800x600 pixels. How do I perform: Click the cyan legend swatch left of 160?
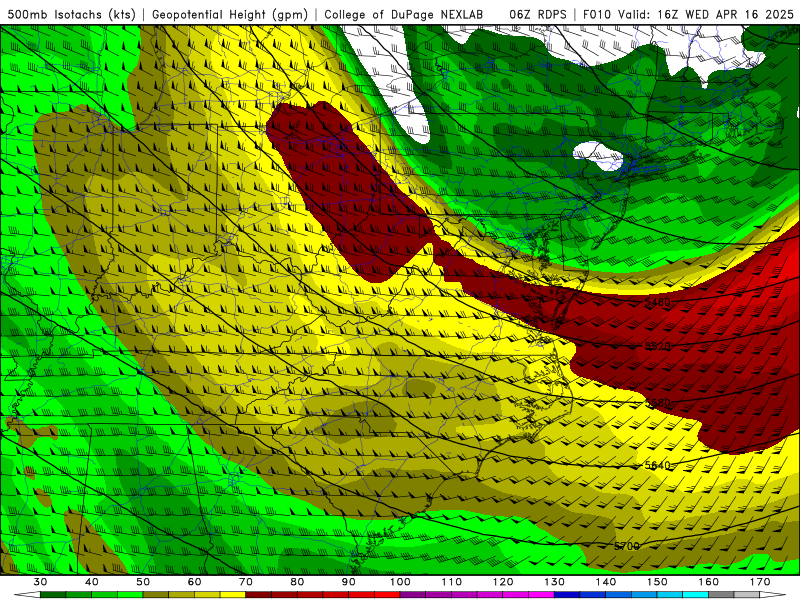(x=695, y=594)
